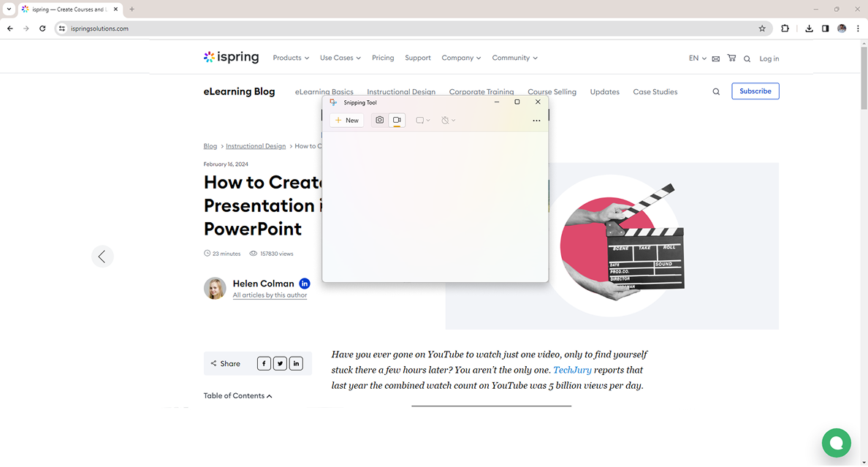Open Chrome three-dot menu
Screen dimensions: 868x467
click(x=858, y=29)
